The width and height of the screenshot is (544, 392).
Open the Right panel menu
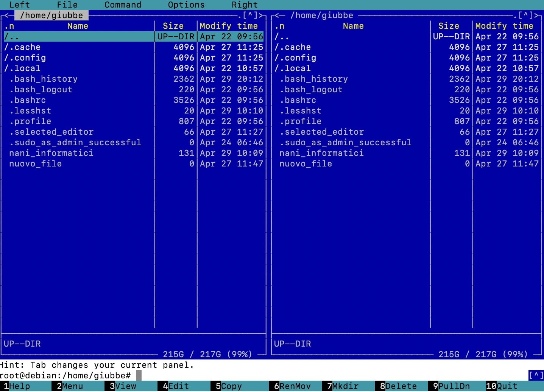[244, 5]
